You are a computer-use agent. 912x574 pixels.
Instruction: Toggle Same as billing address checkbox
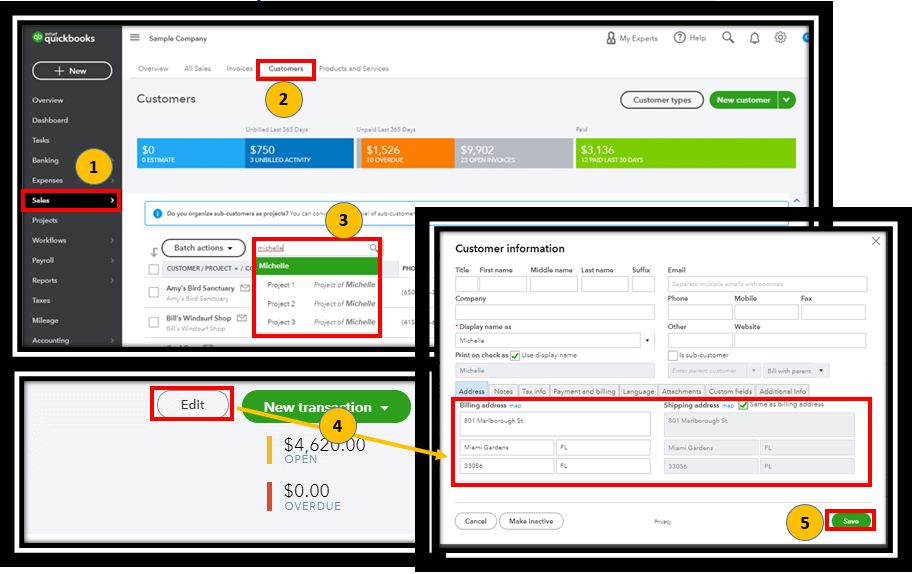pyautogui.click(x=743, y=405)
